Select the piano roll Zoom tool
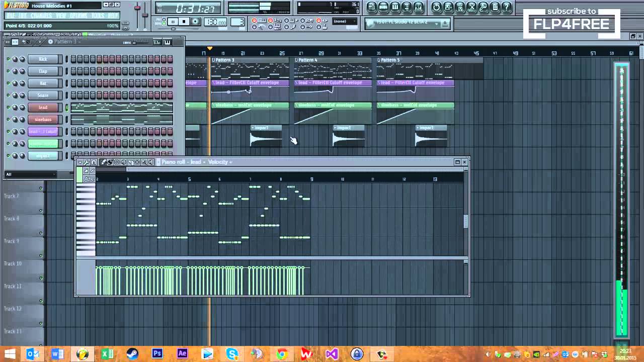The width and height of the screenshot is (644, 362). tap(144, 162)
